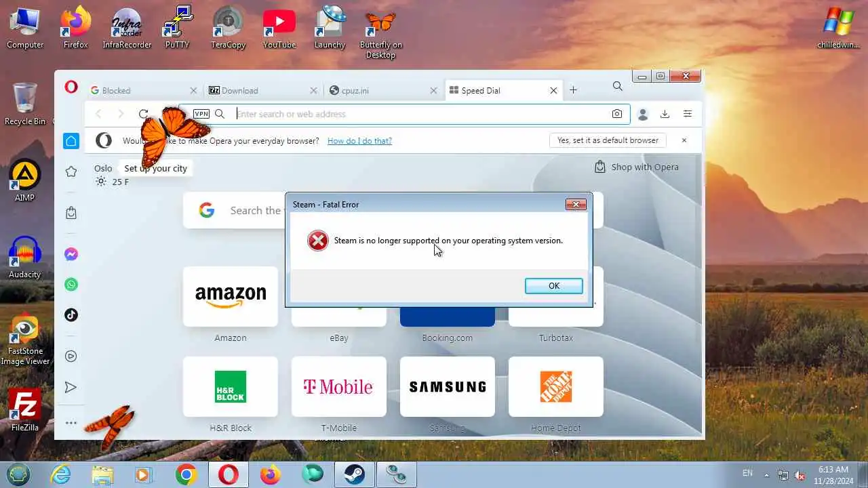Dismiss the default browser prompt bar

point(684,140)
